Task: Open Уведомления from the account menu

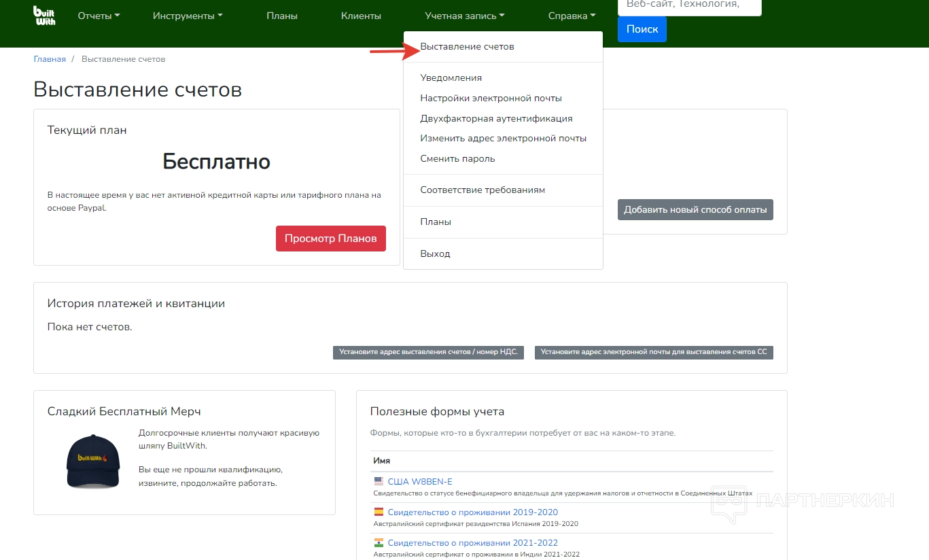Action: [451, 77]
